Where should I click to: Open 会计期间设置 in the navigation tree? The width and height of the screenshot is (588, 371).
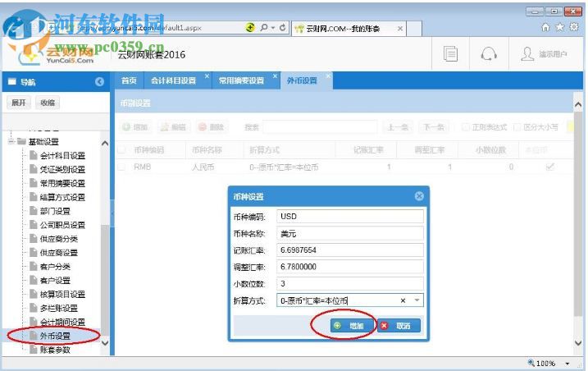point(62,323)
